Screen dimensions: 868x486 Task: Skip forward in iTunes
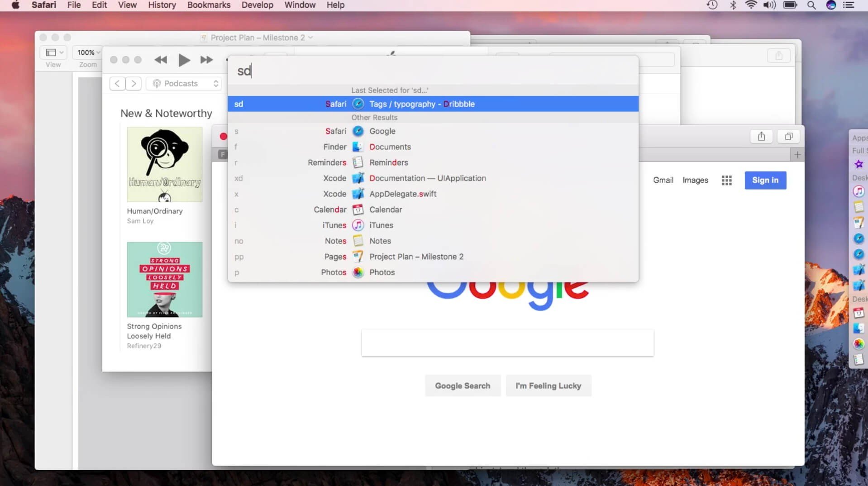pyautogui.click(x=206, y=60)
